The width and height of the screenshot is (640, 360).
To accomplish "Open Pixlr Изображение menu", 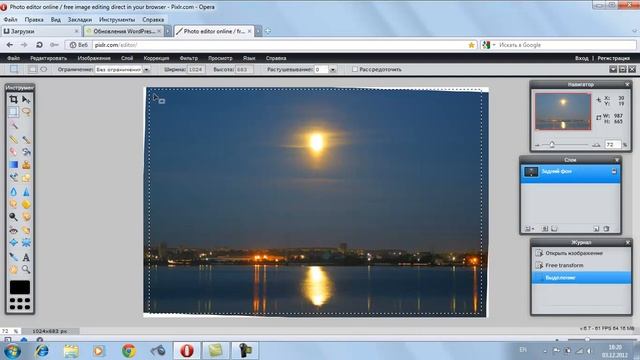I will click(x=94, y=58).
